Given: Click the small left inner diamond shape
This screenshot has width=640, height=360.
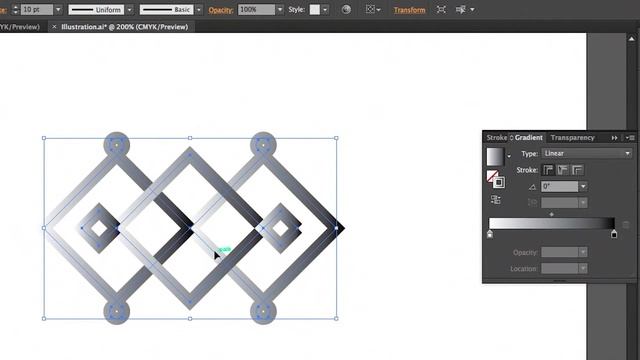Looking at the screenshot, I should click(x=98, y=228).
